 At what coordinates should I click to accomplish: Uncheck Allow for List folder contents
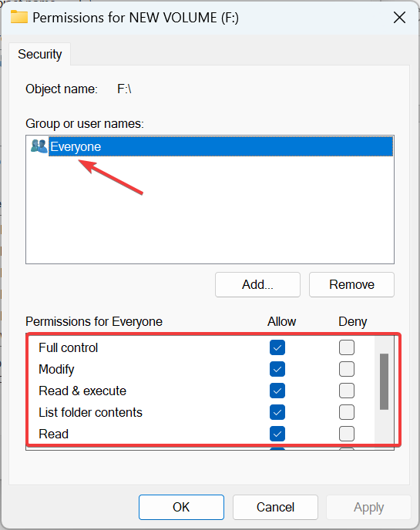point(277,412)
